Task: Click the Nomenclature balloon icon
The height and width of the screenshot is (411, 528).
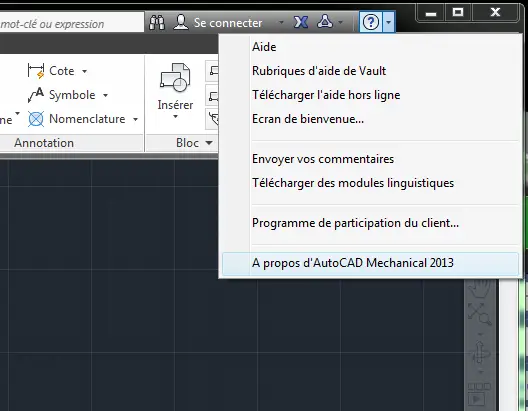Action: pos(36,119)
